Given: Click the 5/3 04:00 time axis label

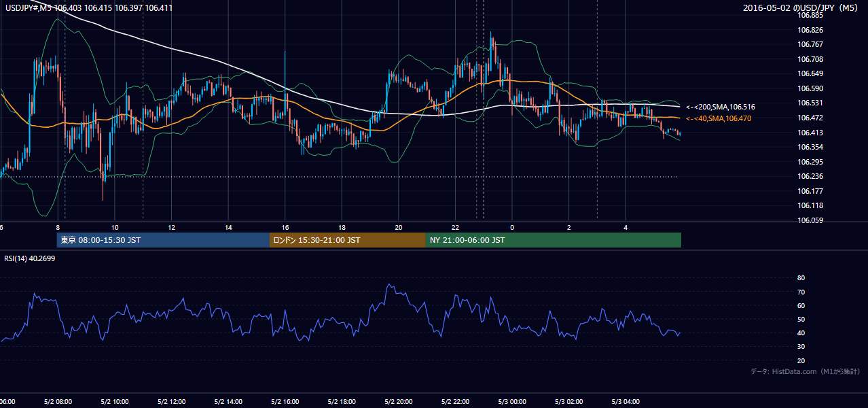Looking at the screenshot, I should pos(626,402).
